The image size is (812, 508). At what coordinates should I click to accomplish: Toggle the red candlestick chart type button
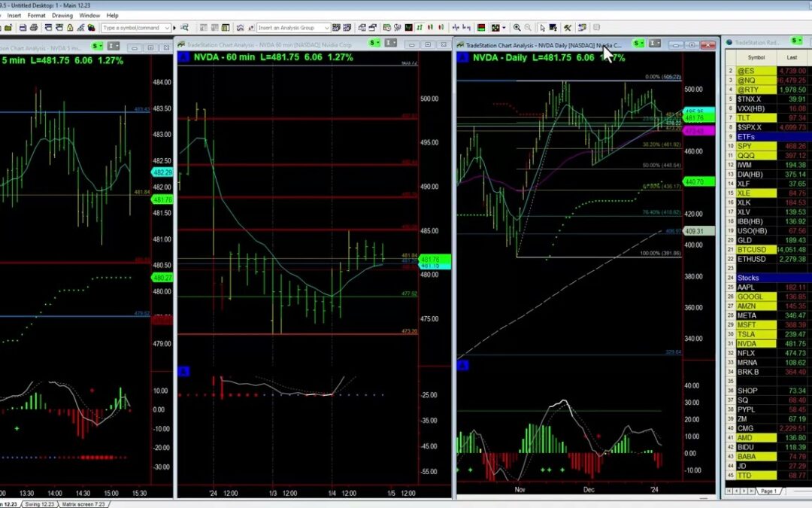click(x=441, y=28)
